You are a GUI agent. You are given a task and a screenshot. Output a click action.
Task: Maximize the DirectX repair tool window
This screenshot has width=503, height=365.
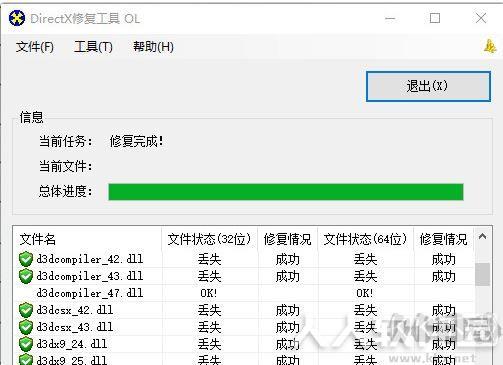coord(435,18)
